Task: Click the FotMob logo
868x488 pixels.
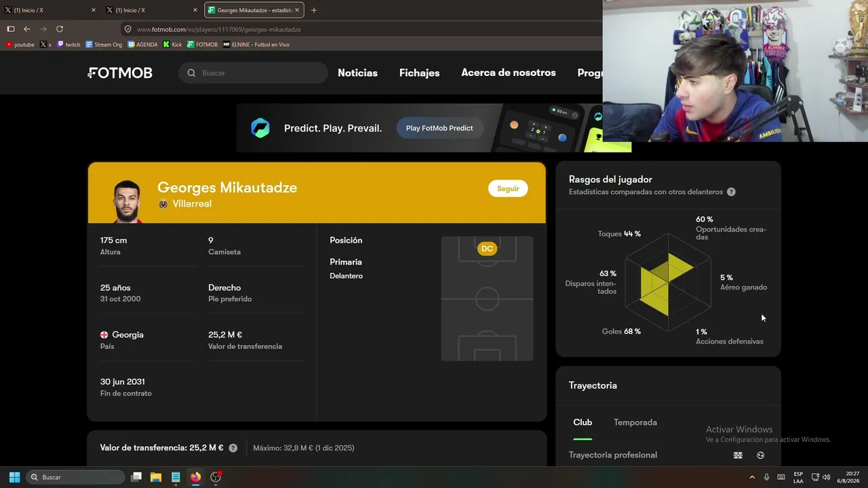Action: pos(120,73)
